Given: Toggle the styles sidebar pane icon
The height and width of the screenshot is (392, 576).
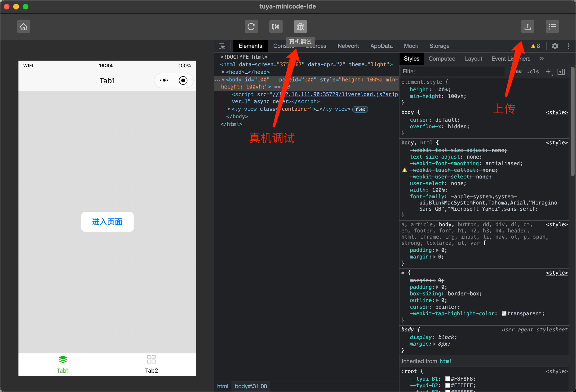Looking at the screenshot, I should (561, 72).
